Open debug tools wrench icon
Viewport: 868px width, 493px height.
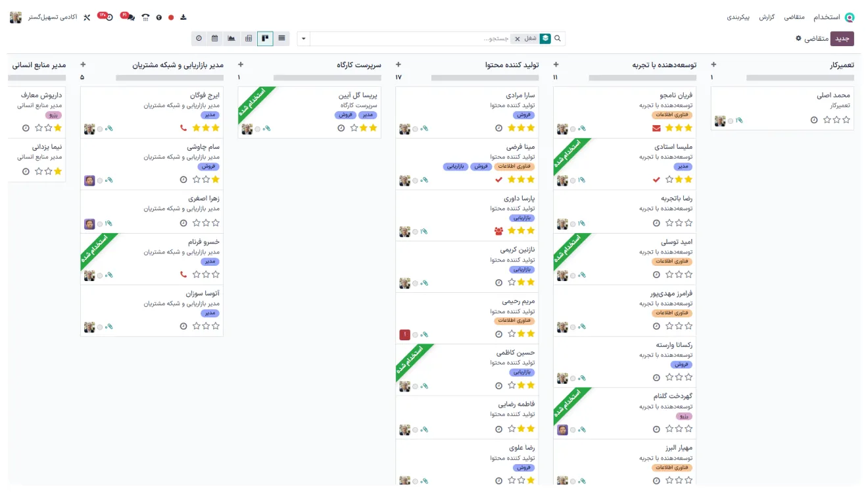(x=86, y=17)
